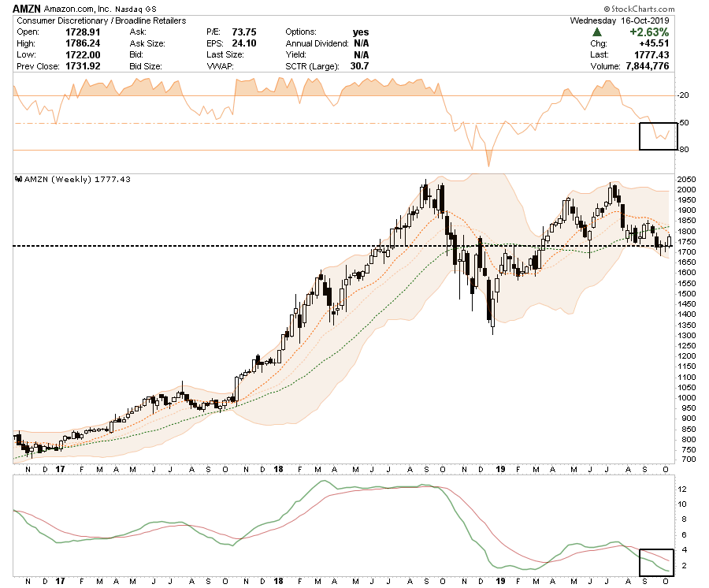
Task: Click the Last Size label
Action: click(225, 54)
